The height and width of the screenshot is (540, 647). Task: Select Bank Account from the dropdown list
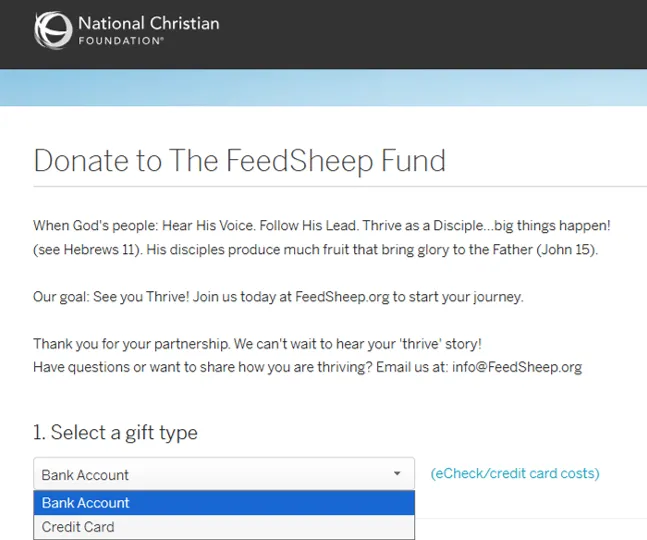pyautogui.click(x=86, y=503)
